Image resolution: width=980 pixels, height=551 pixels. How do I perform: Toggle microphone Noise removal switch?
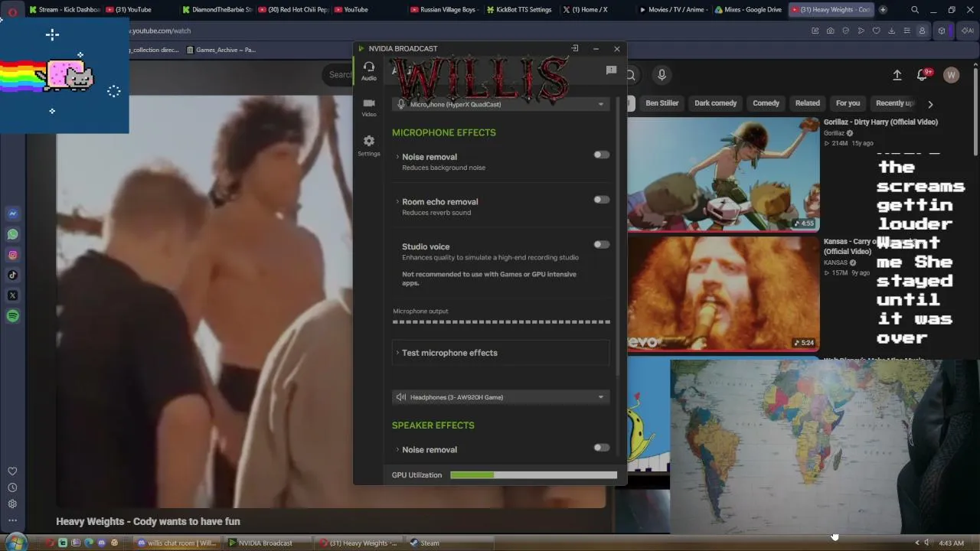tap(602, 155)
